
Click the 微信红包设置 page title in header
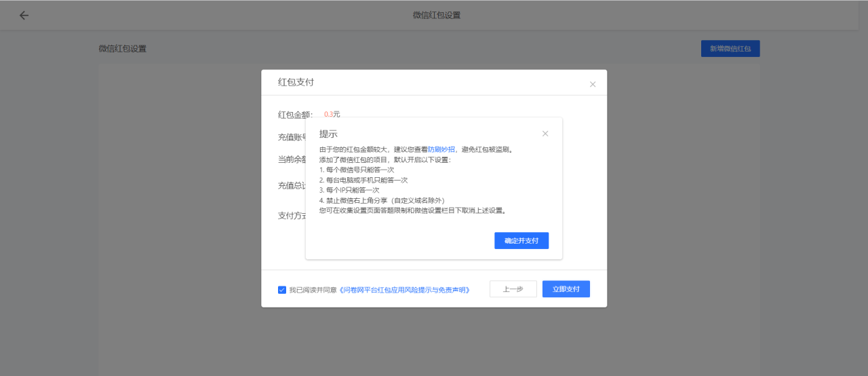click(437, 15)
